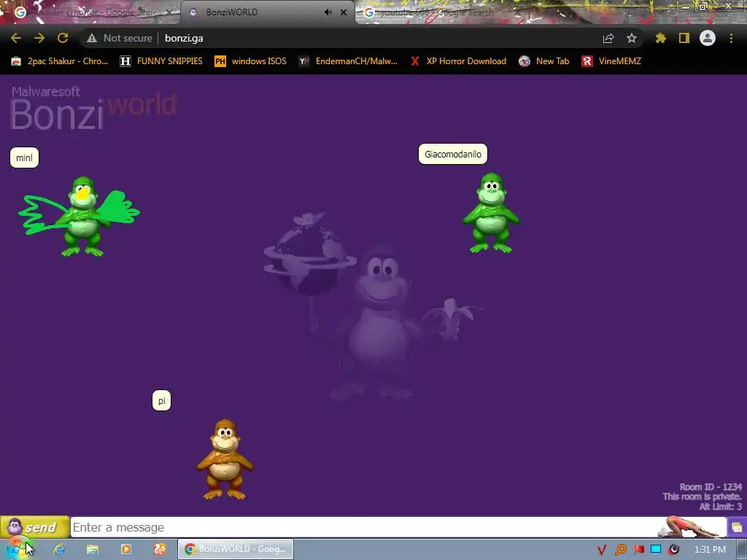This screenshot has height=560, width=747.
Task: Click Giacomodanilo's green Bonzi character
Action: (491, 213)
